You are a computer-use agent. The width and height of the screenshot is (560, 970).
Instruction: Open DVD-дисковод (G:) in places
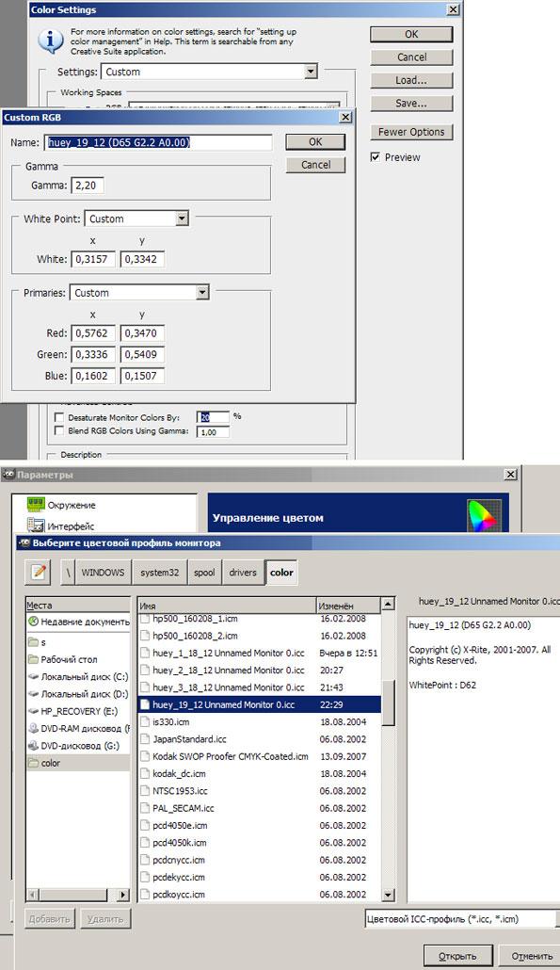click(78, 746)
